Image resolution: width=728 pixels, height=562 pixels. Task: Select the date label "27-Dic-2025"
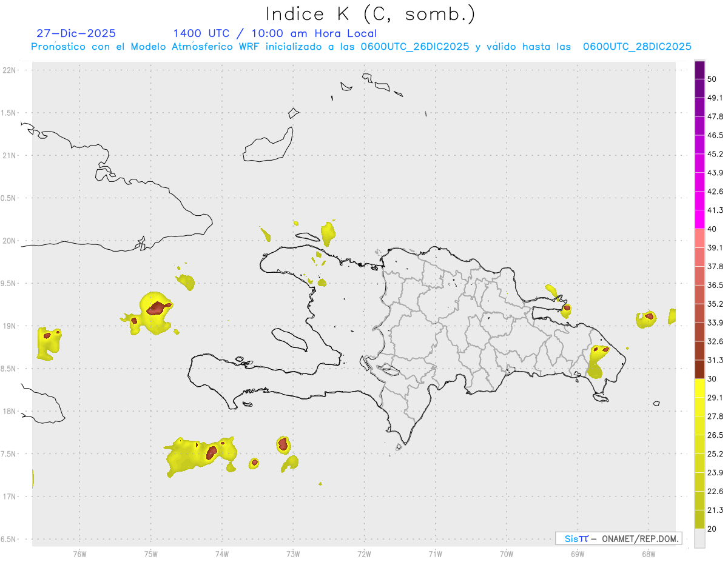[76, 33]
